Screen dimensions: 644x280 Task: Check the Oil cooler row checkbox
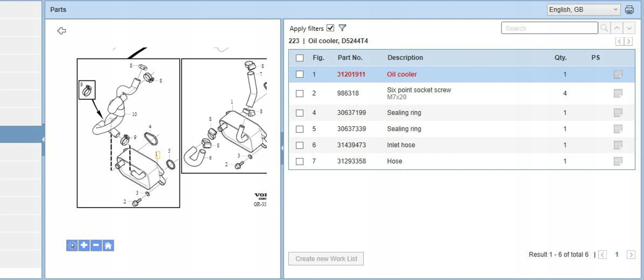click(299, 74)
